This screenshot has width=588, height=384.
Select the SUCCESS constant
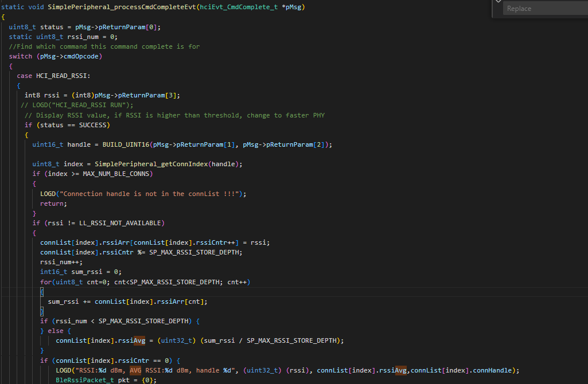coord(92,125)
